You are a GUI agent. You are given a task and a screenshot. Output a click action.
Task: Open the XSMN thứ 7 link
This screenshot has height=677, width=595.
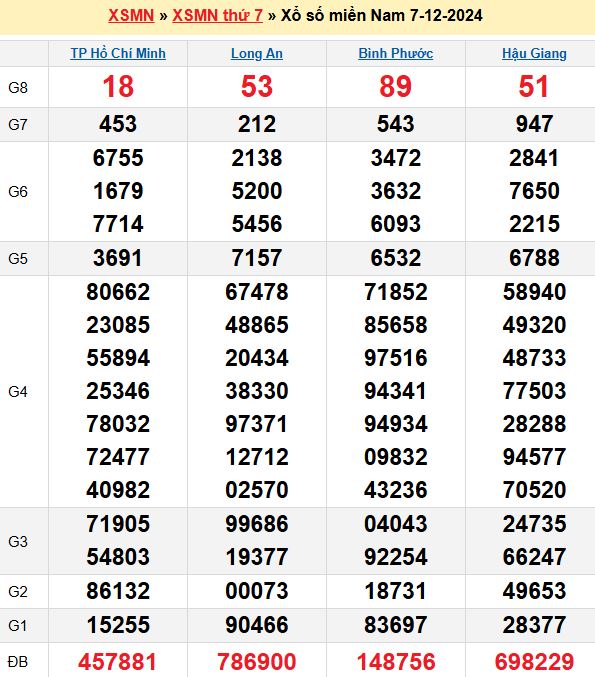217,16
